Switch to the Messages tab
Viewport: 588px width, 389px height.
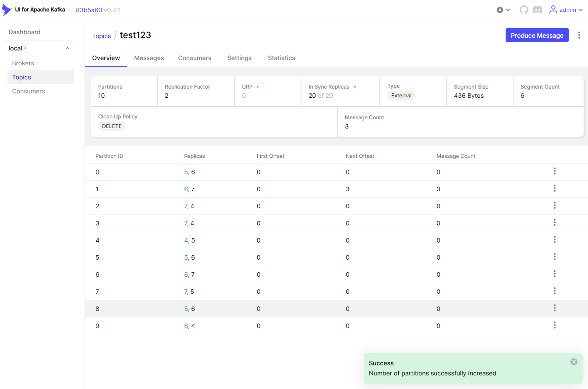coord(149,58)
